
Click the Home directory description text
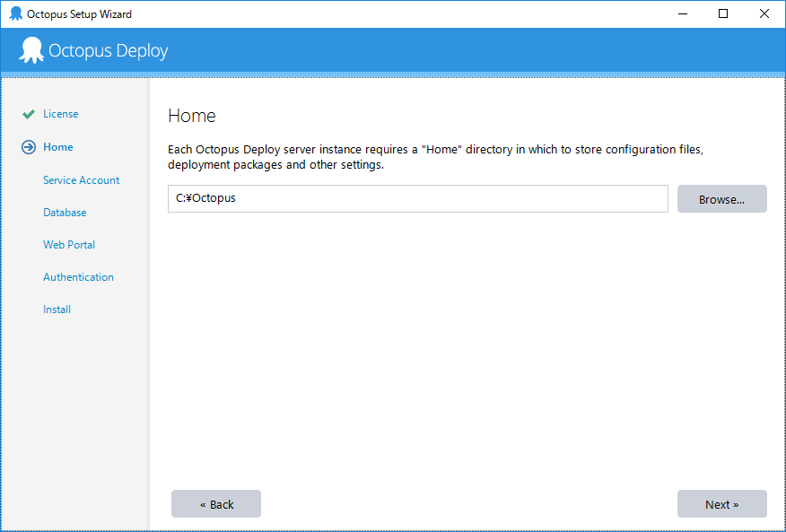[435, 157]
